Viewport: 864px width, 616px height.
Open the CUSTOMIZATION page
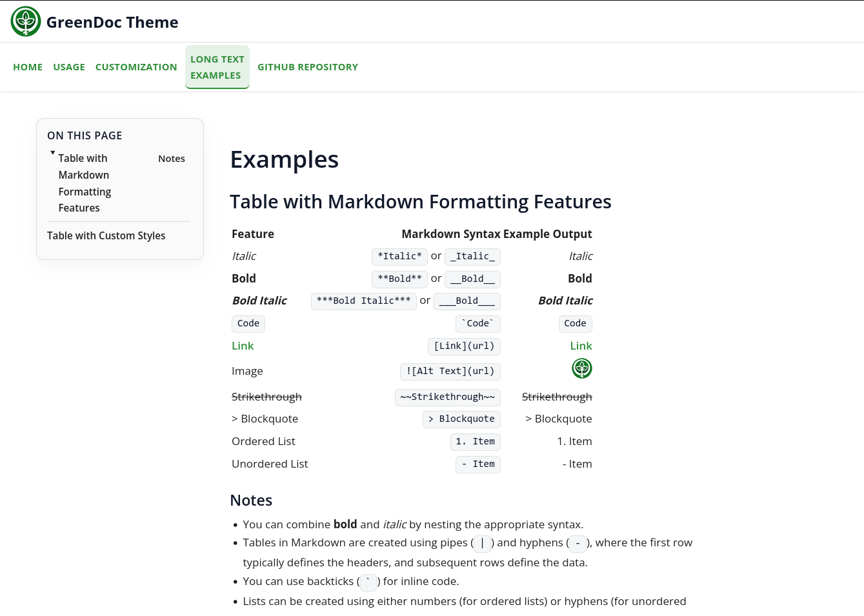pyautogui.click(x=136, y=66)
